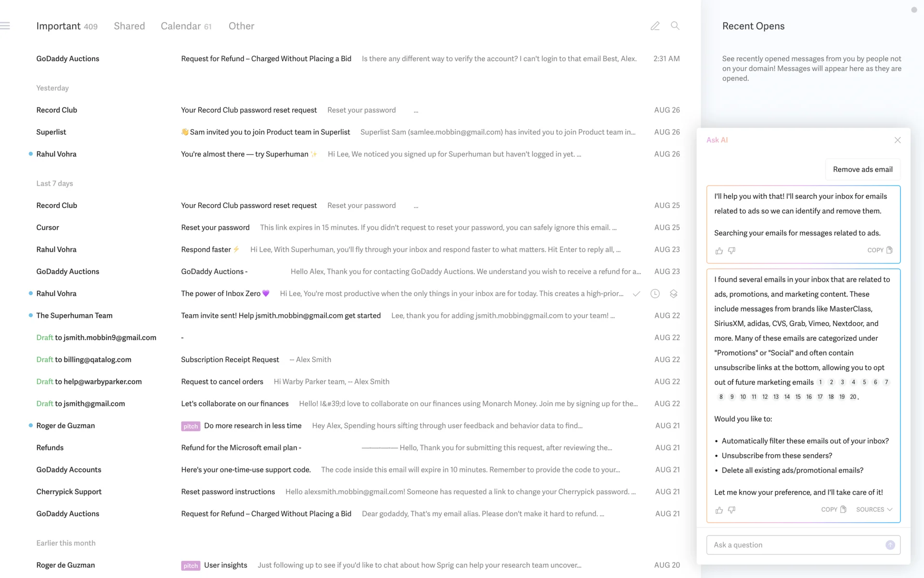Copy the first AI response
924x578 pixels.
(x=880, y=250)
